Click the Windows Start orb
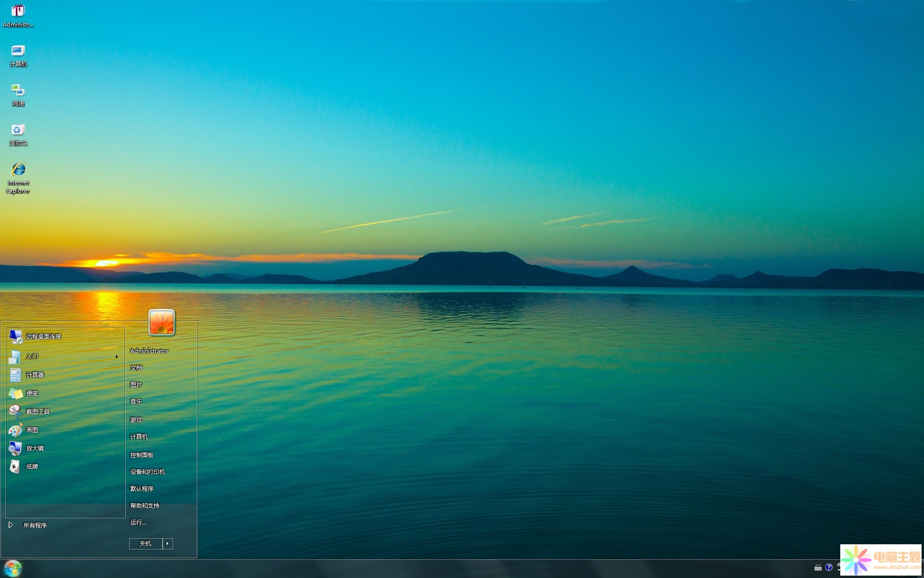This screenshot has height=578, width=924. point(13,568)
